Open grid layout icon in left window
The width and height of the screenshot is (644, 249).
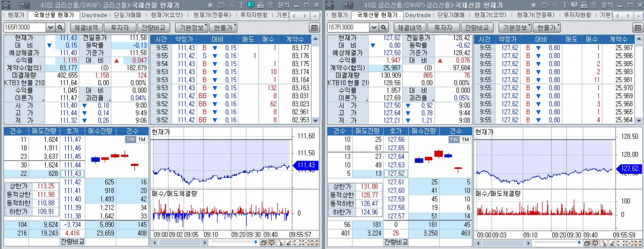(314, 28)
